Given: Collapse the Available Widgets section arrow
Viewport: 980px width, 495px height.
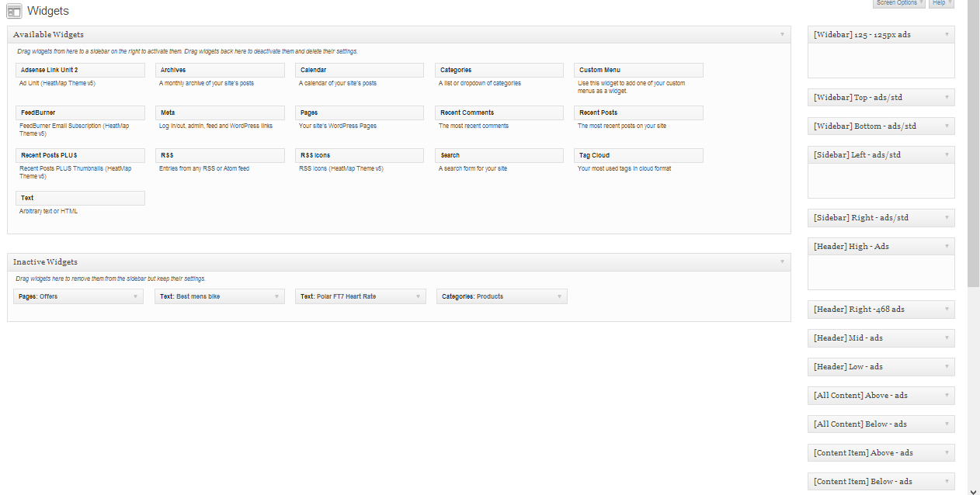Looking at the screenshot, I should click(782, 35).
